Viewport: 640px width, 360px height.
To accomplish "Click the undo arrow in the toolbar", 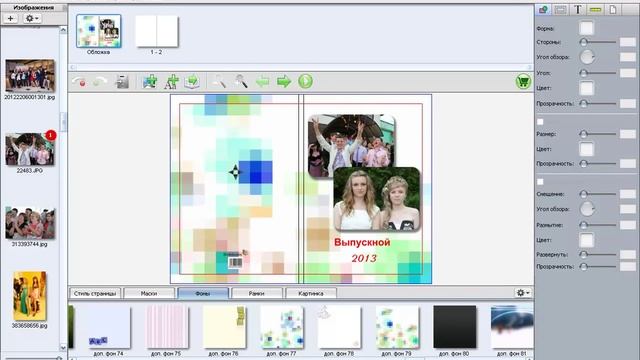I will [x=79, y=82].
